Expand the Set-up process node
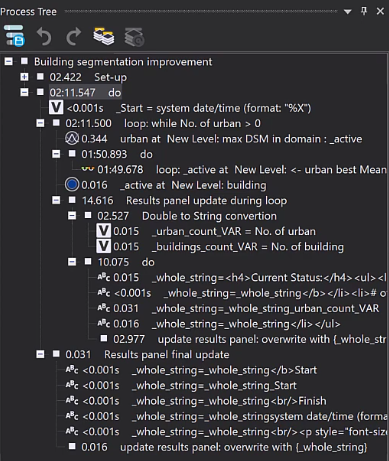389x461 pixels. [24, 77]
